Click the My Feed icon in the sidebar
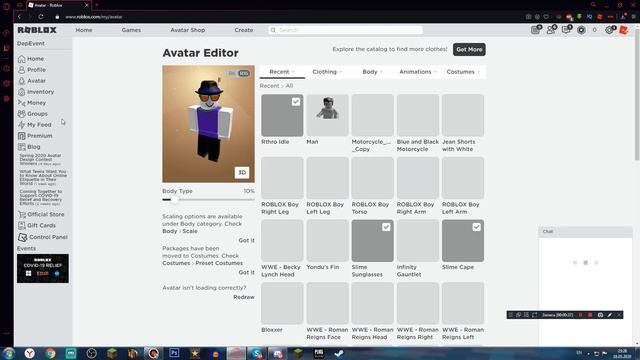Screen dimensions: 640x360 [22, 125]
